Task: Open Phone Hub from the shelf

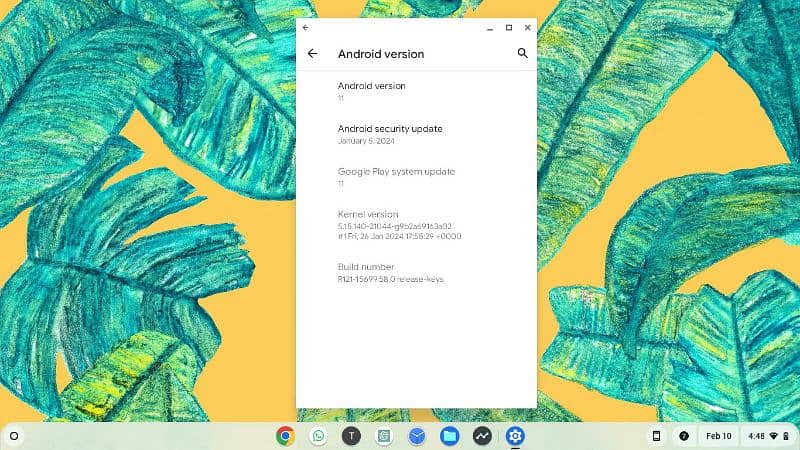Action: [x=656, y=436]
